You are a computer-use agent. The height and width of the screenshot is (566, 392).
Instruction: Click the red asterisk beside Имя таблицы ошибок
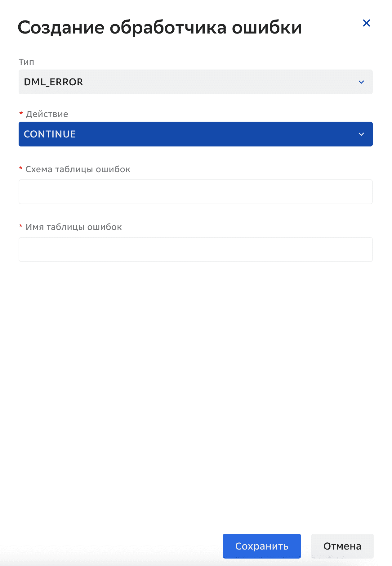point(21,226)
